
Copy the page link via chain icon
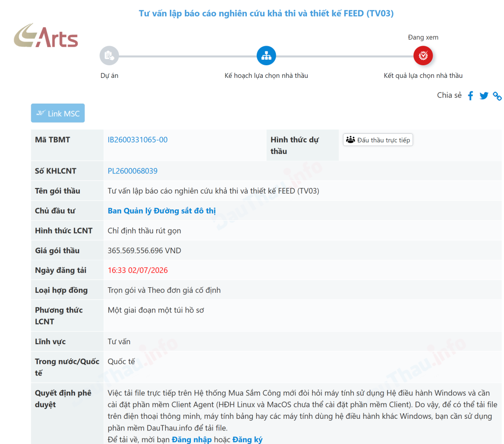pyautogui.click(x=497, y=96)
